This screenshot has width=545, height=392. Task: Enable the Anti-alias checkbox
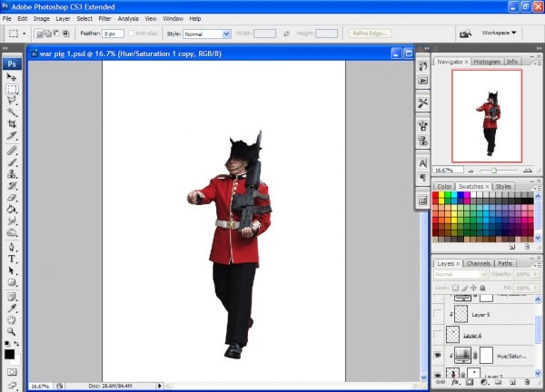click(x=131, y=34)
